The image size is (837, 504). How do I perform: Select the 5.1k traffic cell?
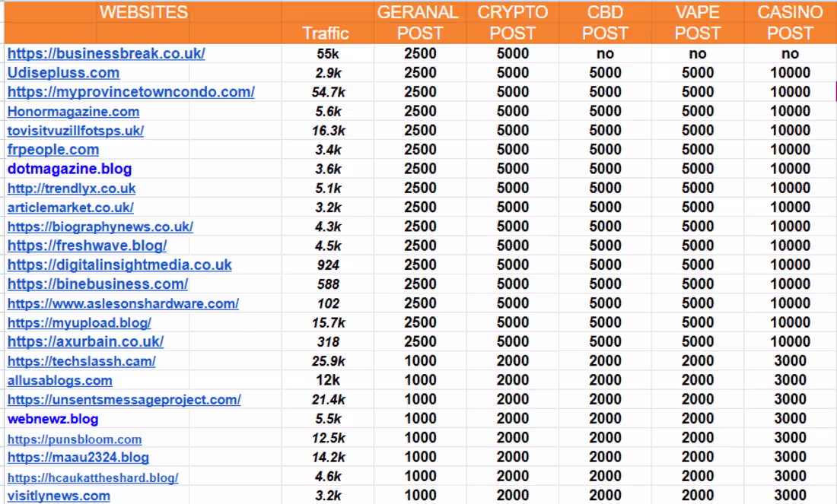coord(328,188)
